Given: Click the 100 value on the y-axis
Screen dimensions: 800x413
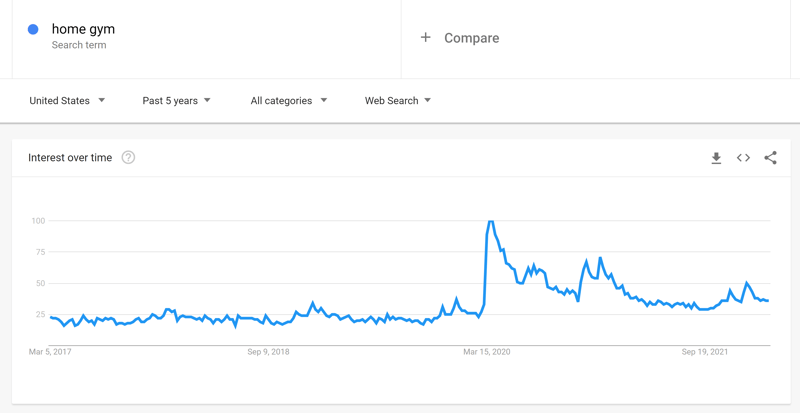Looking at the screenshot, I should click(39, 220).
